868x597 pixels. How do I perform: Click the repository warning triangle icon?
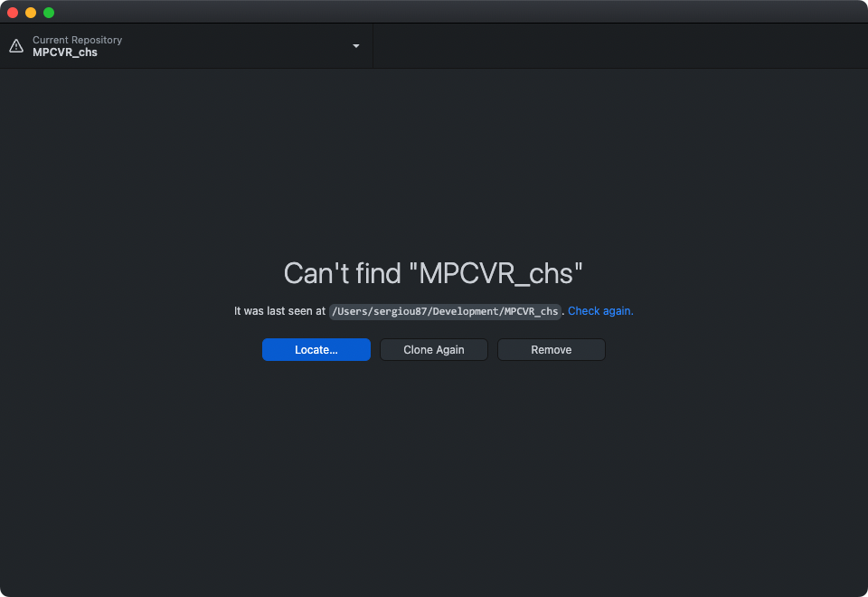click(15, 45)
